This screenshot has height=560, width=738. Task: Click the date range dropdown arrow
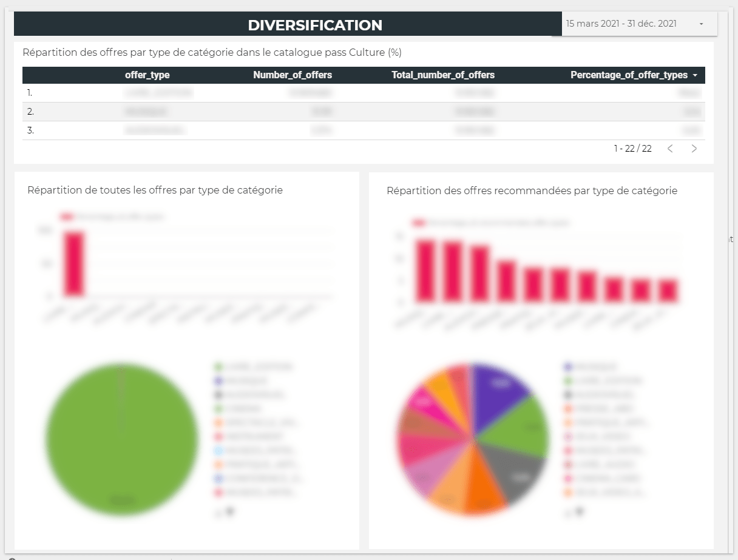[701, 24]
